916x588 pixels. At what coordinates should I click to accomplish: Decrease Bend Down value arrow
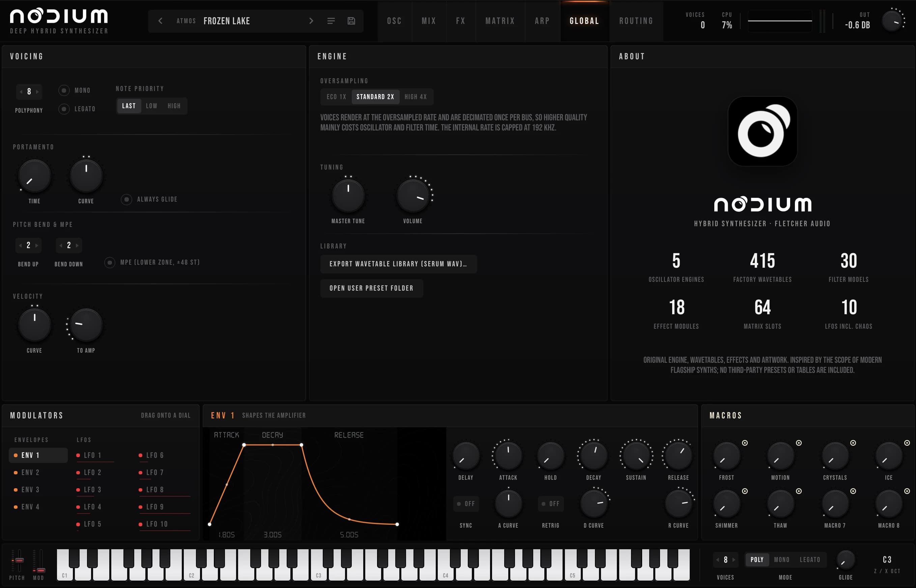pyautogui.click(x=61, y=245)
